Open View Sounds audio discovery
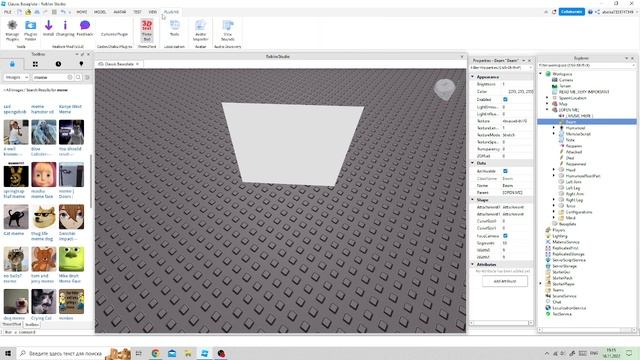The width and height of the screenshot is (640, 360). click(x=228, y=30)
